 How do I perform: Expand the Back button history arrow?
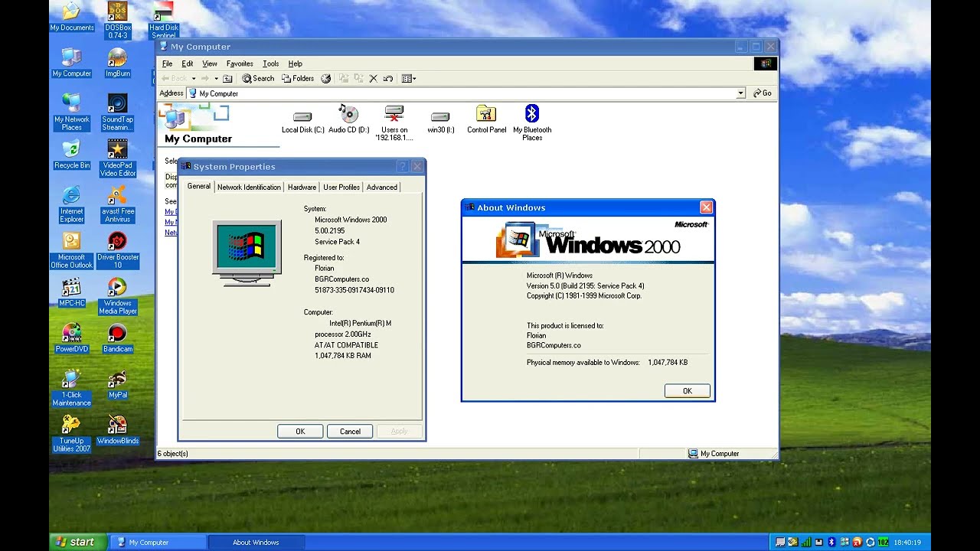click(194, 79)
